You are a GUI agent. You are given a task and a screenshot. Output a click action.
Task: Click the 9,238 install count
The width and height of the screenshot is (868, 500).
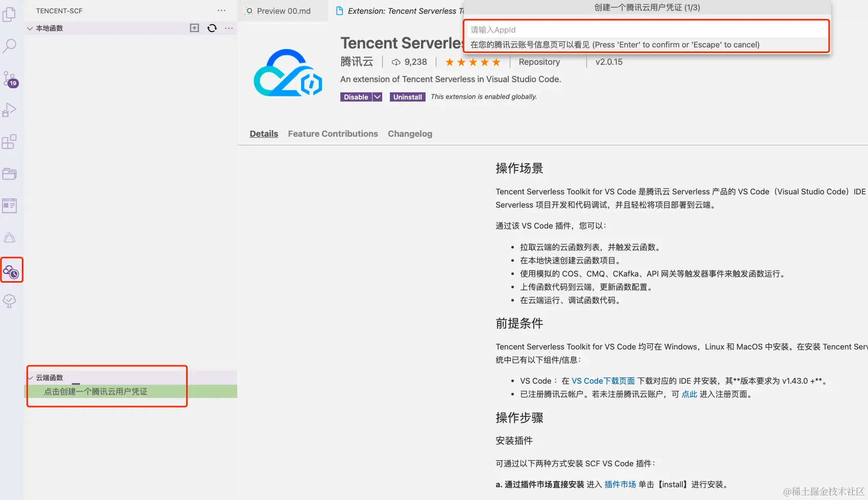[x=415, y=62]
